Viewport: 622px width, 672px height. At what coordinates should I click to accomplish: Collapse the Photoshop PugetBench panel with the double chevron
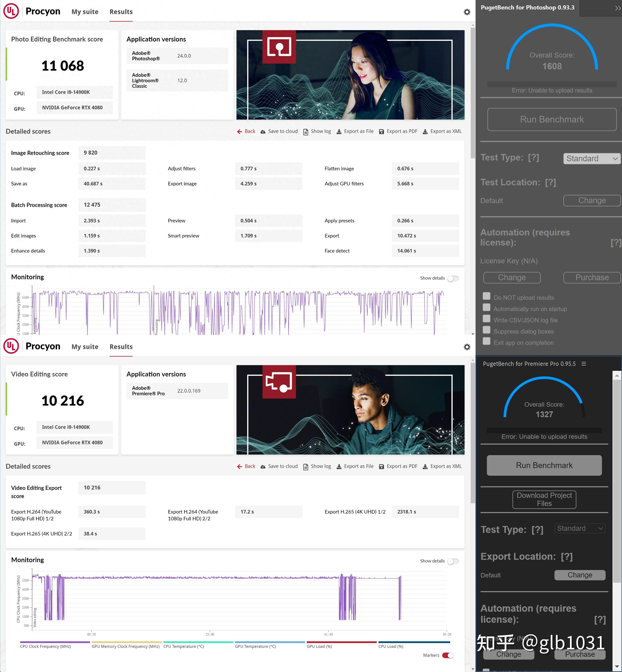click(x=618, y=8)
